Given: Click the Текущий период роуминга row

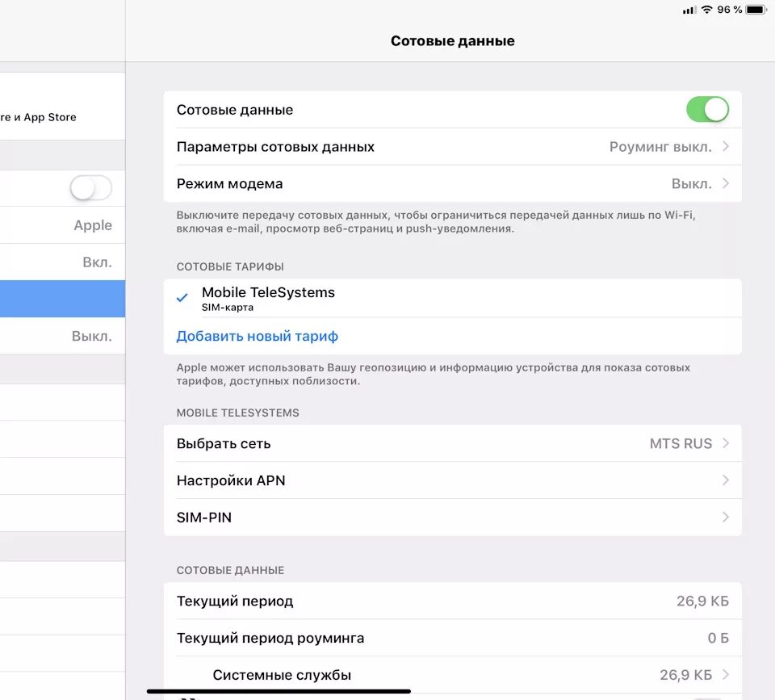Looking at the screenshot, I should click(x=452, y=638).
